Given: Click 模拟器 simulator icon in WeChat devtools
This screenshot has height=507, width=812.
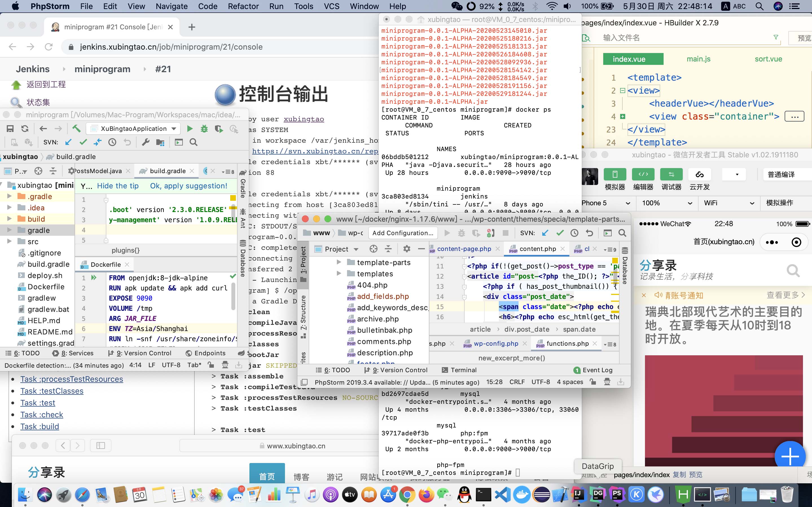Looking at the screenshot, I should (615, 174).
